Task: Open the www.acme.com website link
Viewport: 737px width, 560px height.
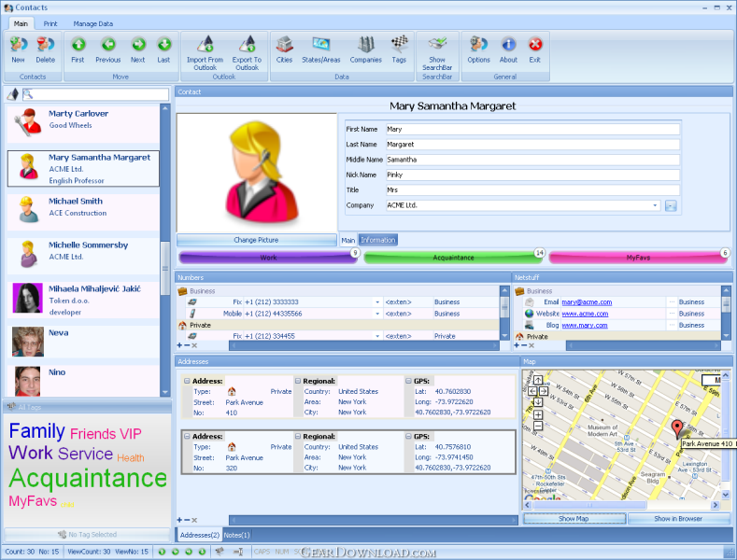Action: [x=585, y=314]
